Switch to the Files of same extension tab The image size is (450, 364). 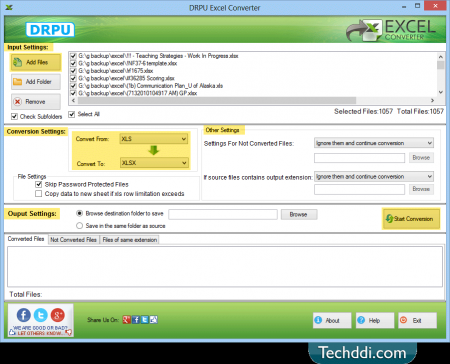[x=130, y=240]
